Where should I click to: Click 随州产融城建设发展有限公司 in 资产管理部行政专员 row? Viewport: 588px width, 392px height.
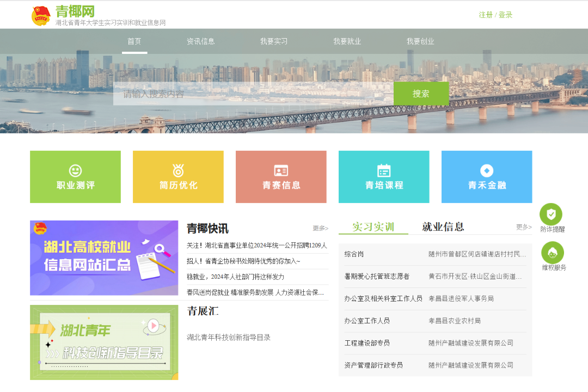(x=471, y=365)
